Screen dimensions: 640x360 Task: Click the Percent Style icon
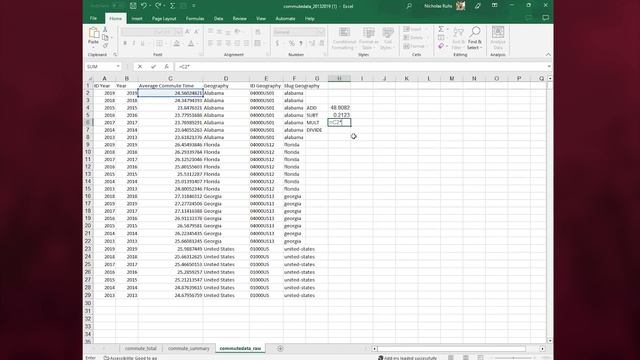291,43
